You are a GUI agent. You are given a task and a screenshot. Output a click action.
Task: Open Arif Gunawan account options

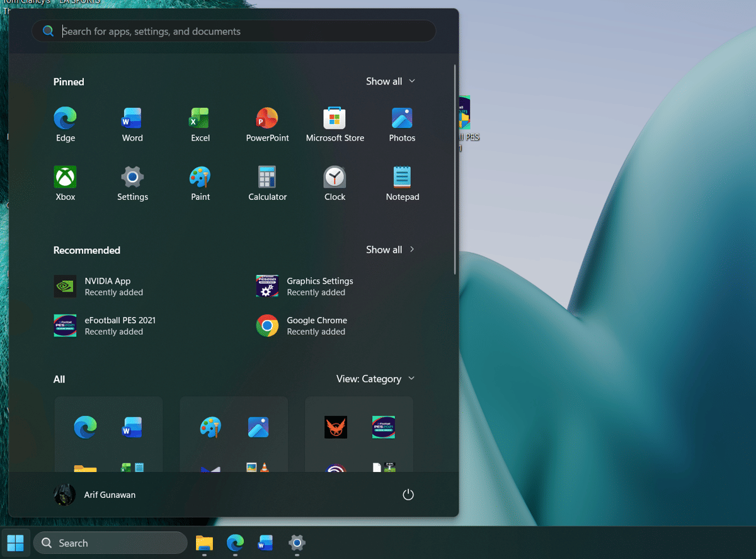tap(94, 494)
